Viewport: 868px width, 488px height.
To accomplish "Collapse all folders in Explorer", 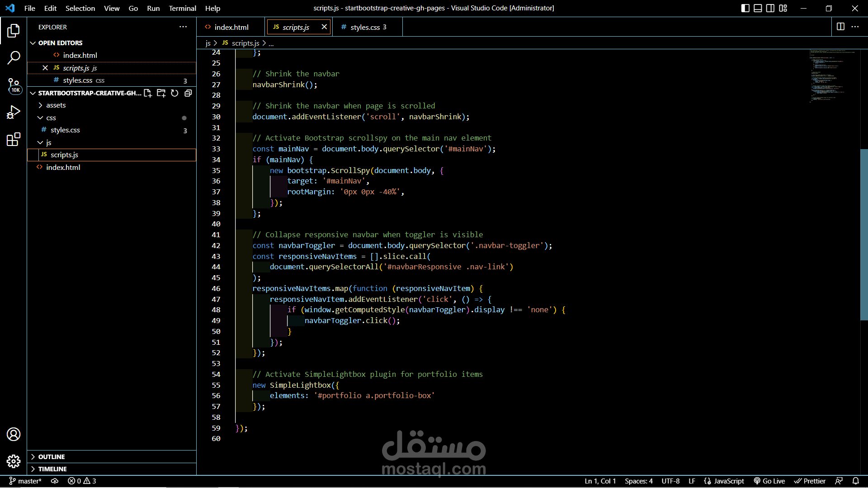I will point(188,93).
